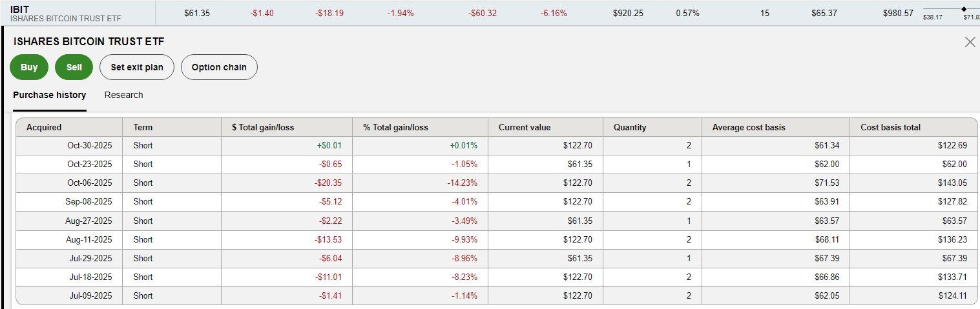The height and width of the screenshot is (309, 980).
Task: Click the green Buy button
Action: point(29,67)
